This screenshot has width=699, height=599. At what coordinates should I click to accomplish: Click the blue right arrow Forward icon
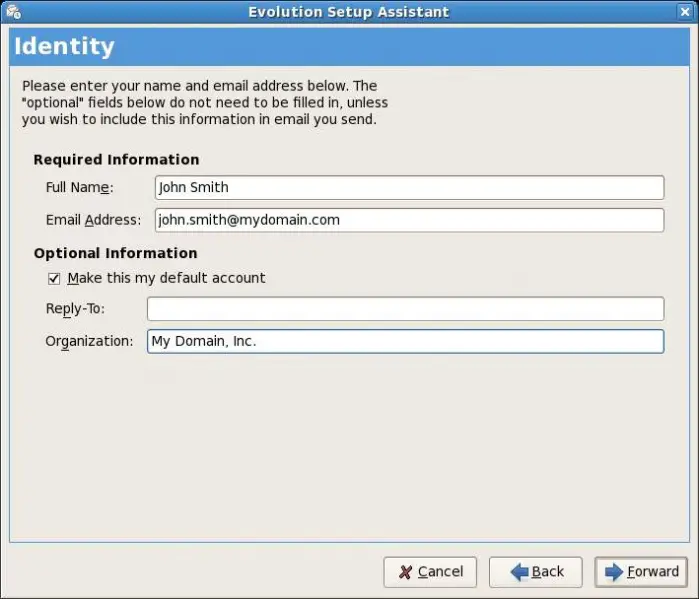(x=613, y=572)
